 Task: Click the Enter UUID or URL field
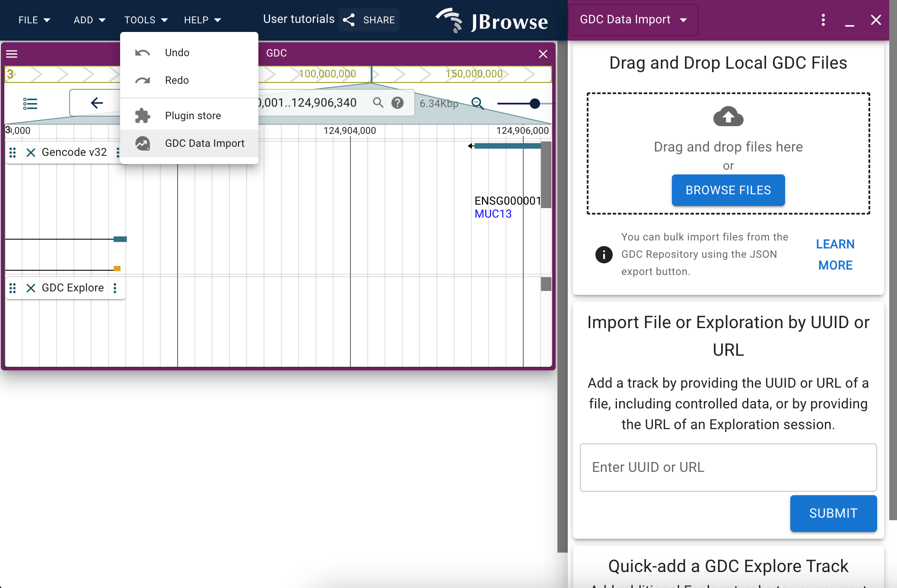pos(728,468)
